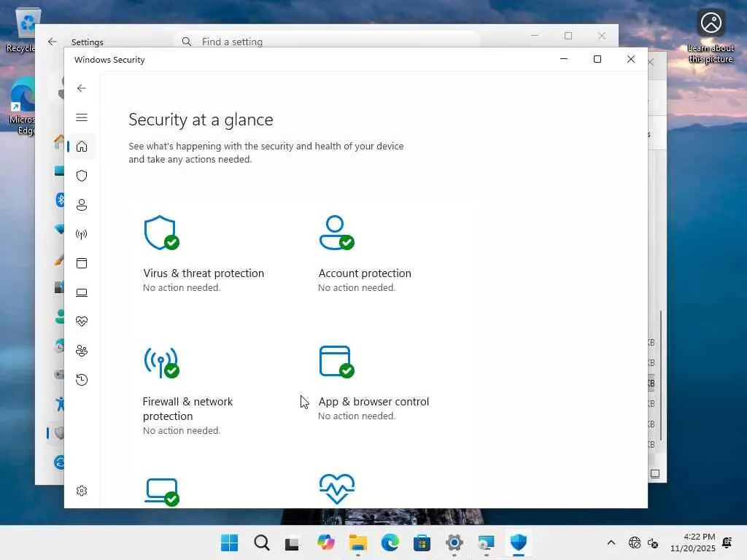
Task: Open Family options sidebar icon
Action: click(x=82, y=351)
